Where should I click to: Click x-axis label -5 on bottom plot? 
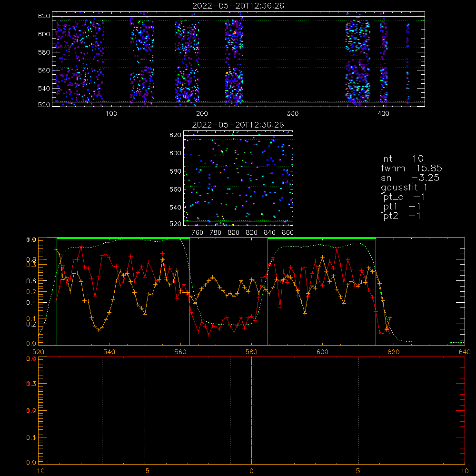pos(145,471)
